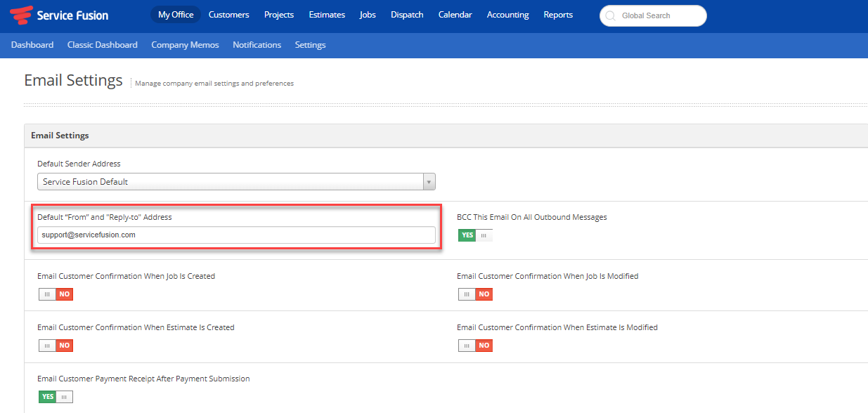Click into the Global Search field
The height and width of the screenshot is (413, 868).
coord(653,15)
